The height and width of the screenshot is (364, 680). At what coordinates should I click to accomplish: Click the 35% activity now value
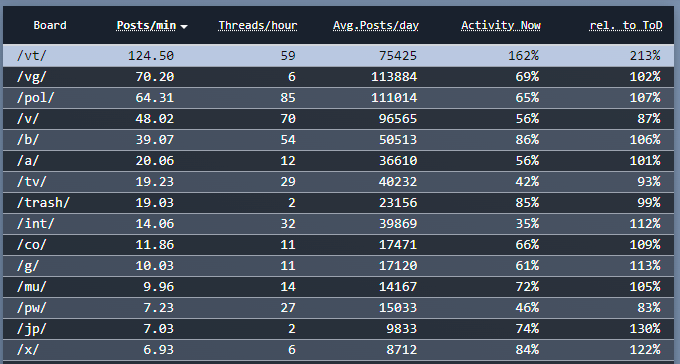[527, 223]
